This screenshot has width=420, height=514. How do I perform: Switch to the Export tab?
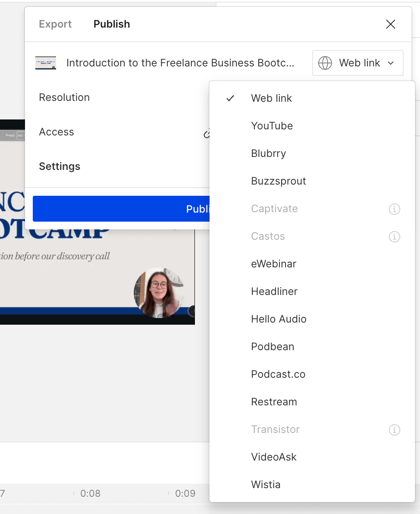[55, 24]
